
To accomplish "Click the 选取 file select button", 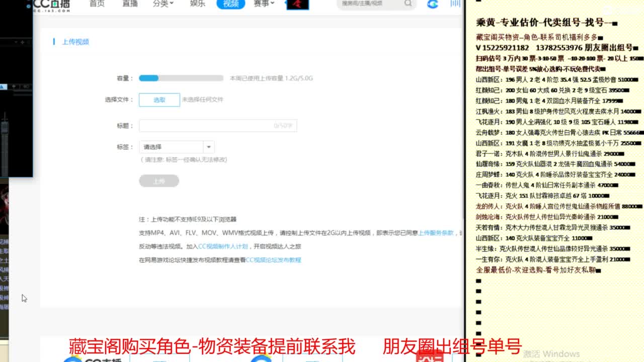I will pos(159,100).
